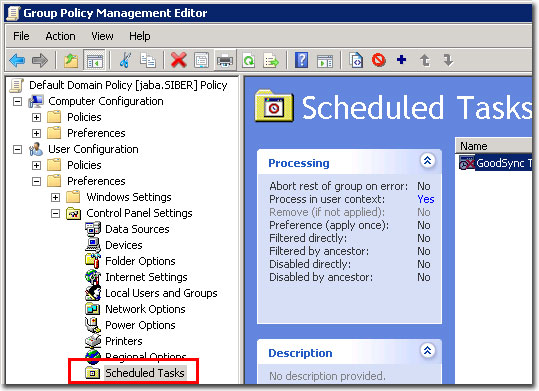
Task: Click the Move item up arrow icon
Action: pyautogui.click(x=425, y=61)
